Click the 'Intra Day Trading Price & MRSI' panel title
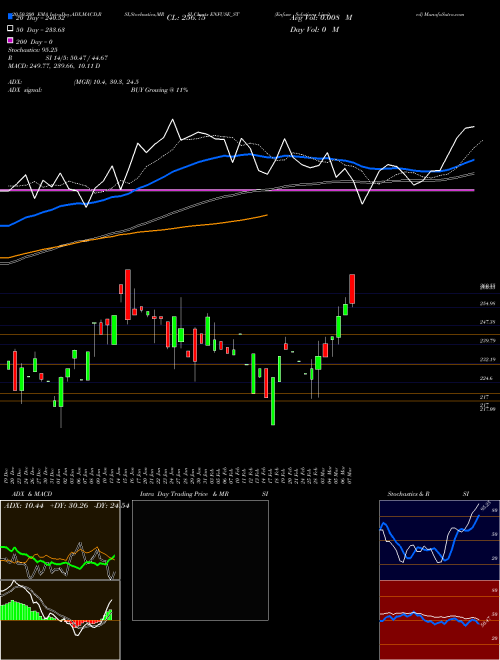This screenshot has height=660, width=500. coord(204,494)
